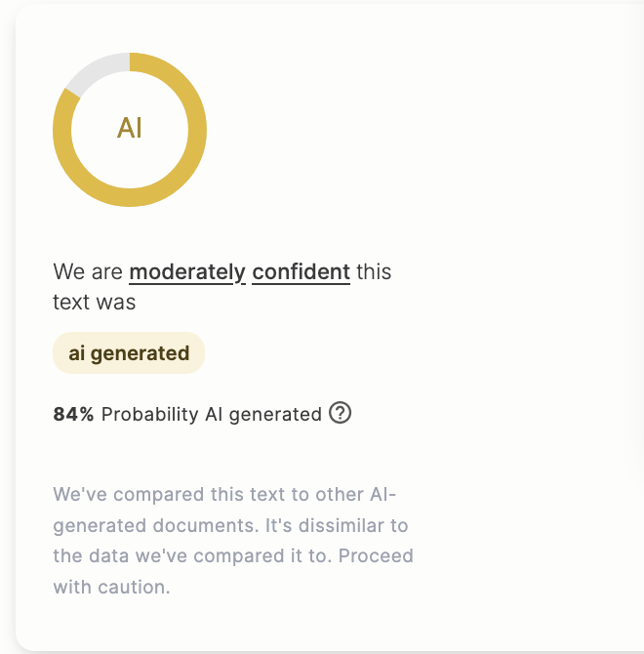Viewport: 644px width, 654px height.
Task: Click the question mark help icon
Action: tap(340, 413)
